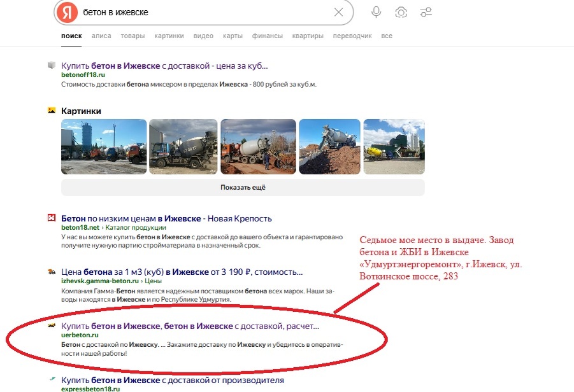This screenshot has width=574, height=392.
Task: Switch to the алиса tab
Action: (x=101, y=36)
